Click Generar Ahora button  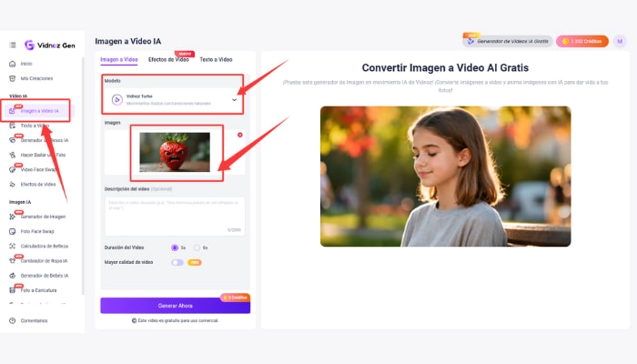(x=175, y=306)
